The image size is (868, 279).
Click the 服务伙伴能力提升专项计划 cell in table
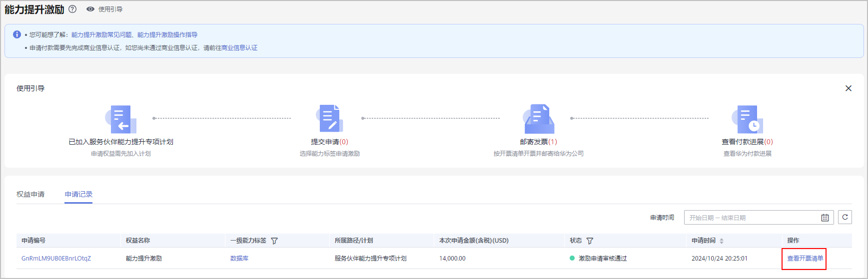point(371,259)
